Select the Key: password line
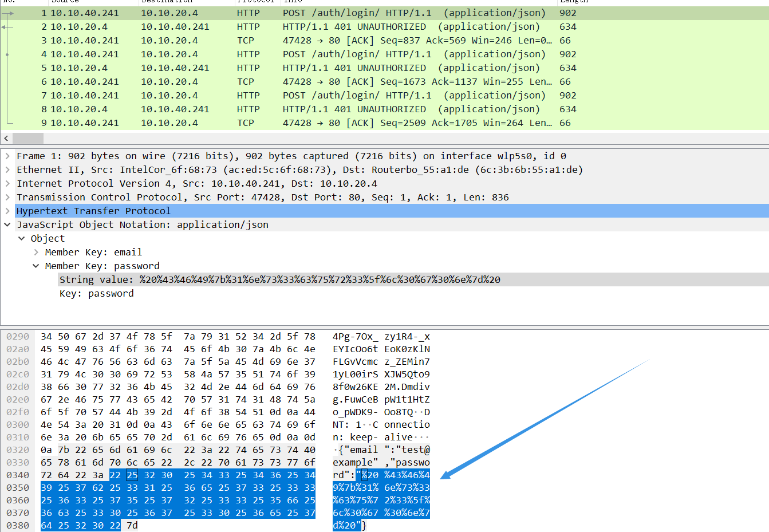Screen dimensions: 769x532 (97, 293)
